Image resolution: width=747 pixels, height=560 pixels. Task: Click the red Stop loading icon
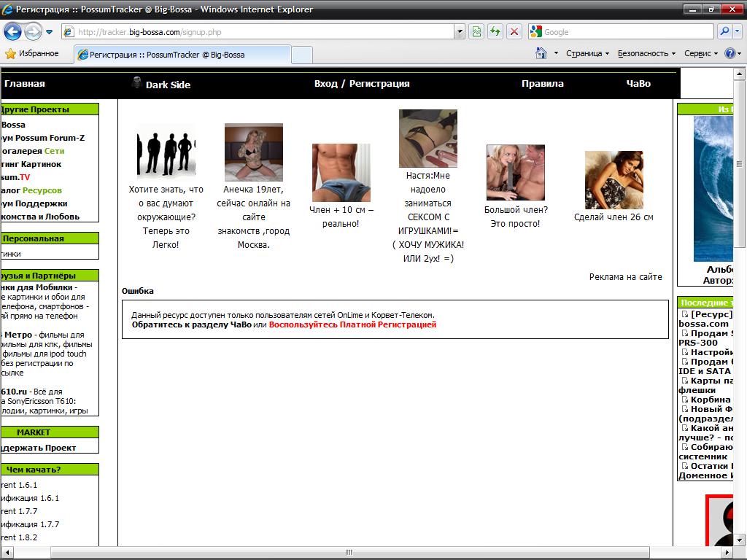pyautogui.click(x=514, y=32)
